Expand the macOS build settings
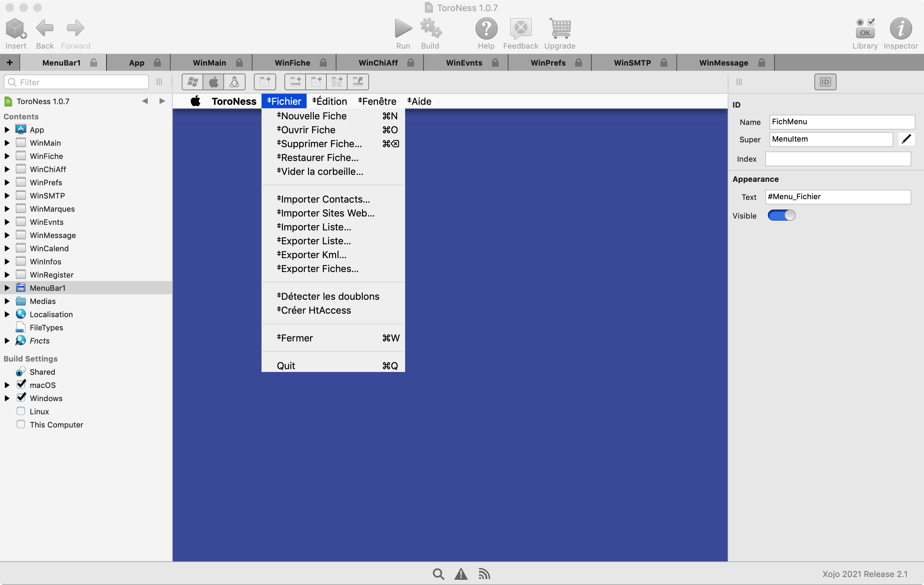 pyautogui.click(x=7, y=385)
